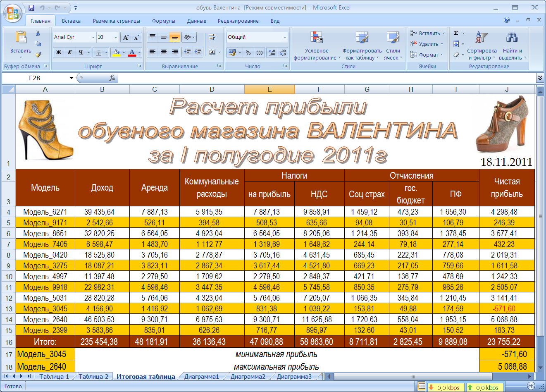546x392 pixels.
Task: Open the Разметка страницы ribbon tab
Action: tap(117, 21)
